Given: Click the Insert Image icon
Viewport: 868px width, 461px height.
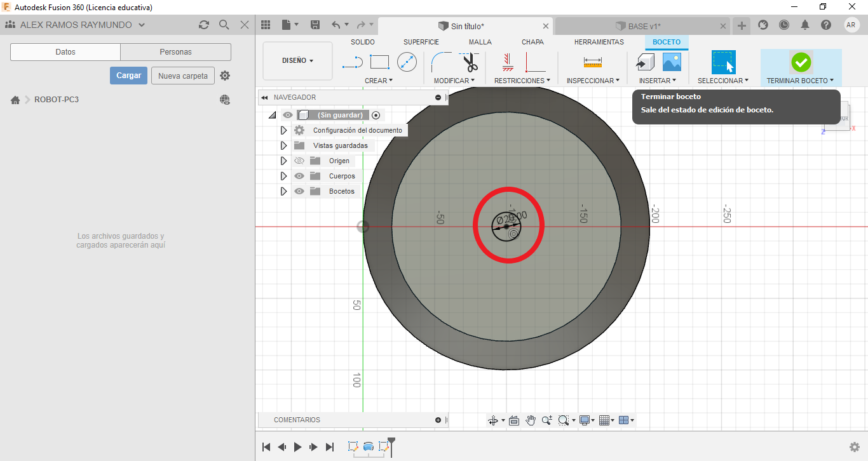Looking at the screenshot, I should click(x=672, y=62).
